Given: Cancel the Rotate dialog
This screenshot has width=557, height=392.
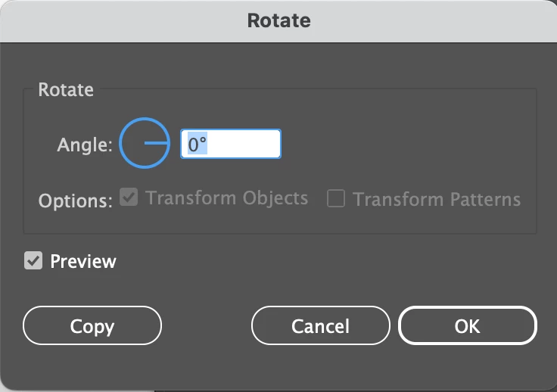Looking at the screenshot, I should 320,326.
